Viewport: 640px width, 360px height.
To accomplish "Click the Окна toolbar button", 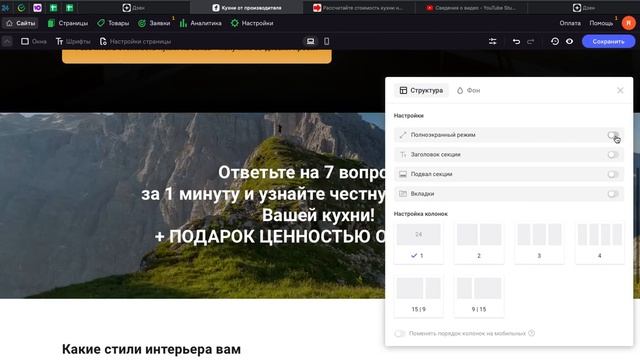I will 33,41.
